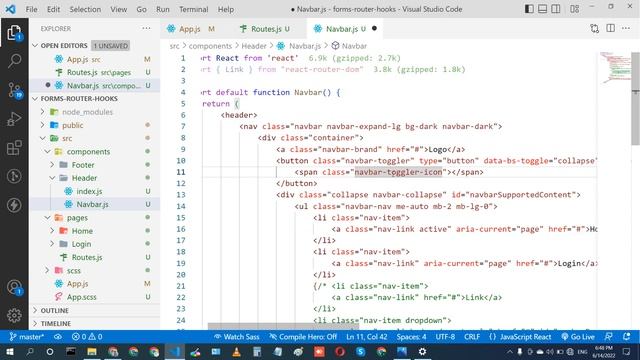Open the Extensions view
This screenshot has height=360, width=640.
click(x=14, y=148)
